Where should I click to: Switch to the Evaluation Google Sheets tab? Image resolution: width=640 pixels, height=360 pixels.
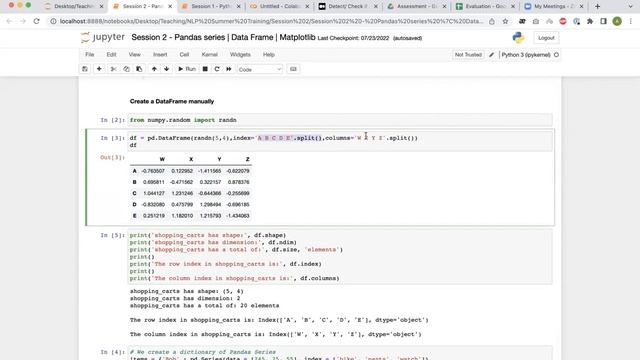485,6
